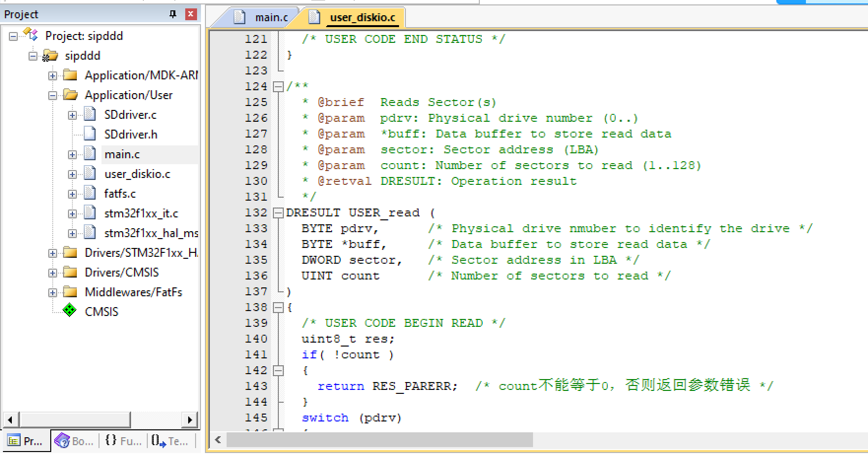
Task: Click 'USER CODE END STATUS' comment
Action: pos(403,39)
